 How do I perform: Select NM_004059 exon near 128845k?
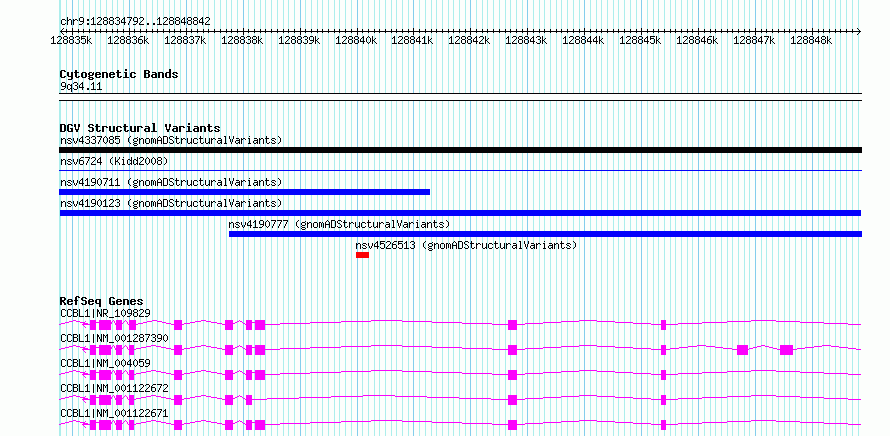664,375
